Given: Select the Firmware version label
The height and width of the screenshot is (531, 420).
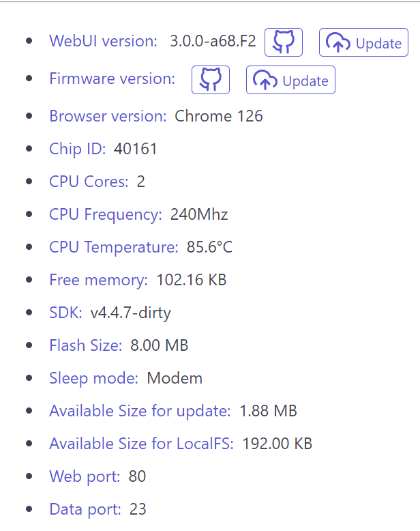Looking at the screenshot, I should 112,78.
